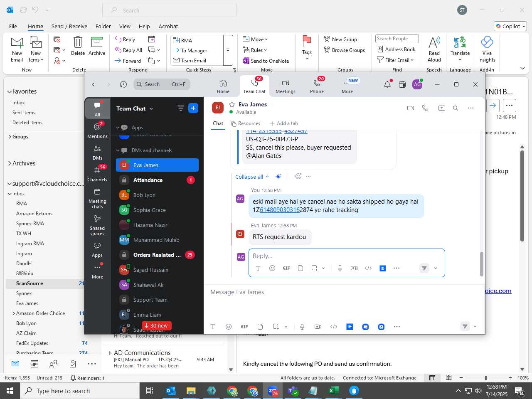Start new chat with plus button
This screenshot has width=532, height=399.
[193, 108]
